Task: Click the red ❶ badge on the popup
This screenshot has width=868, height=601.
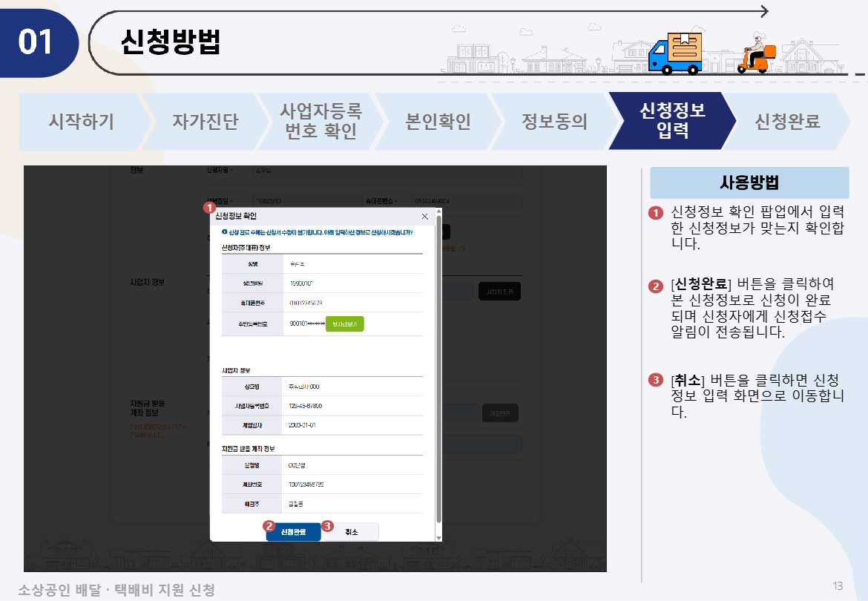Action: [x=211, y=208]
